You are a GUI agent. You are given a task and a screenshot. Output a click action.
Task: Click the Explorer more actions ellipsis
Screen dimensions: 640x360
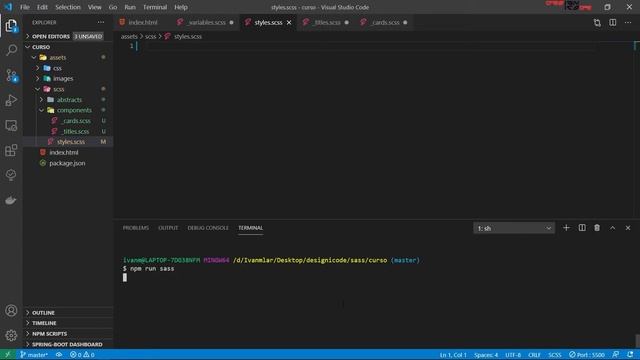click(x=101, y=22)
